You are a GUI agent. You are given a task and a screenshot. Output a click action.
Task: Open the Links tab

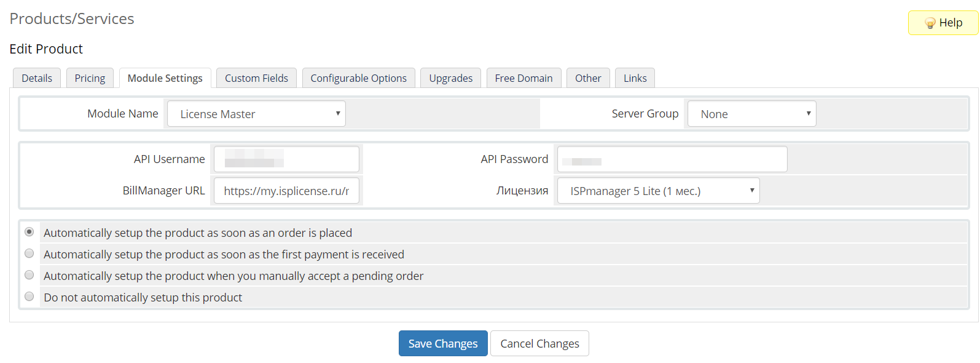coord(635,78)
